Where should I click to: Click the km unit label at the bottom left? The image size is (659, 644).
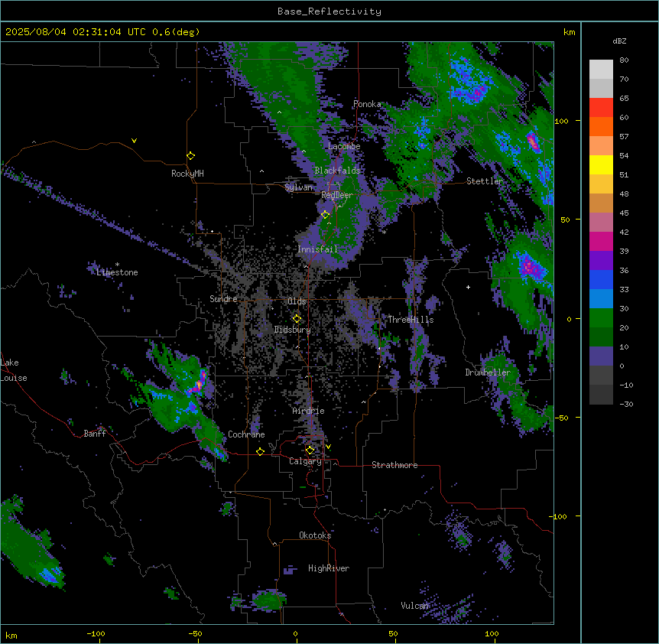click(x=11, y=636)
